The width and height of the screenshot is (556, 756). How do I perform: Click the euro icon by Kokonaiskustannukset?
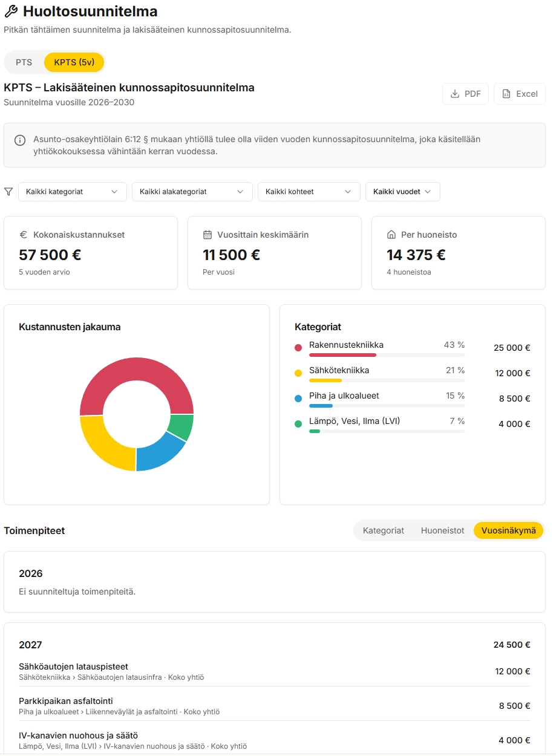tap(24, 235)
